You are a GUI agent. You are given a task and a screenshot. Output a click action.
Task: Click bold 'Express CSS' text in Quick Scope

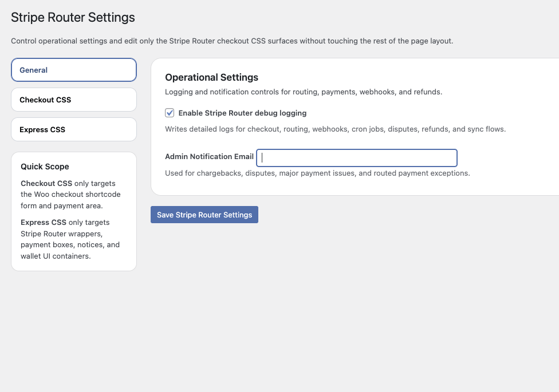(x=44, y=222)
